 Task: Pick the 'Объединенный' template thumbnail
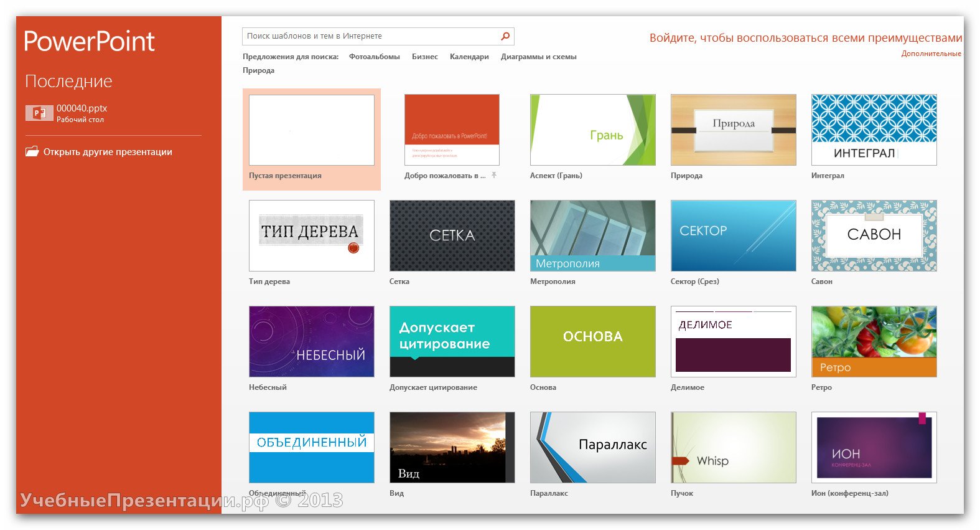point(312,448)
